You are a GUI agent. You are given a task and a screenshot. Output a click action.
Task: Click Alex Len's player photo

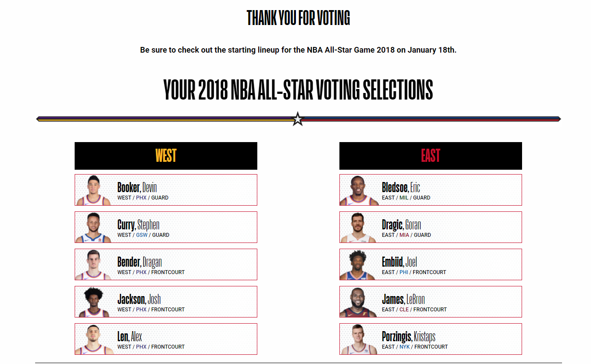pos(94,339)
